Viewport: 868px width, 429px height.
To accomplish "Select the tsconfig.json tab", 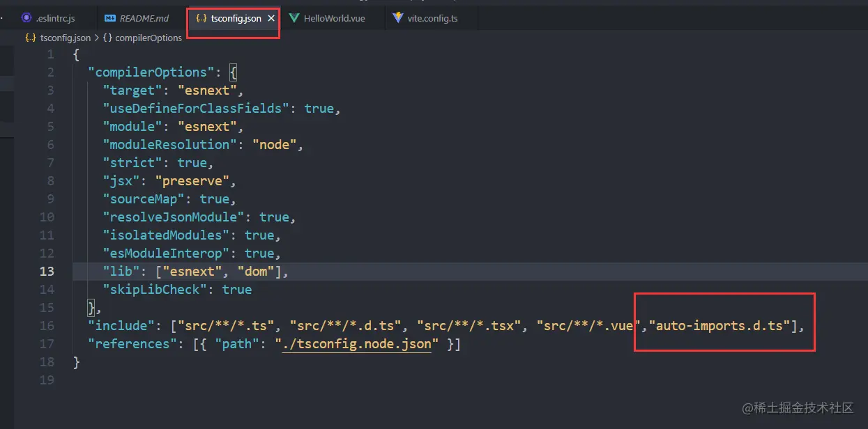I will coord(236,19).
